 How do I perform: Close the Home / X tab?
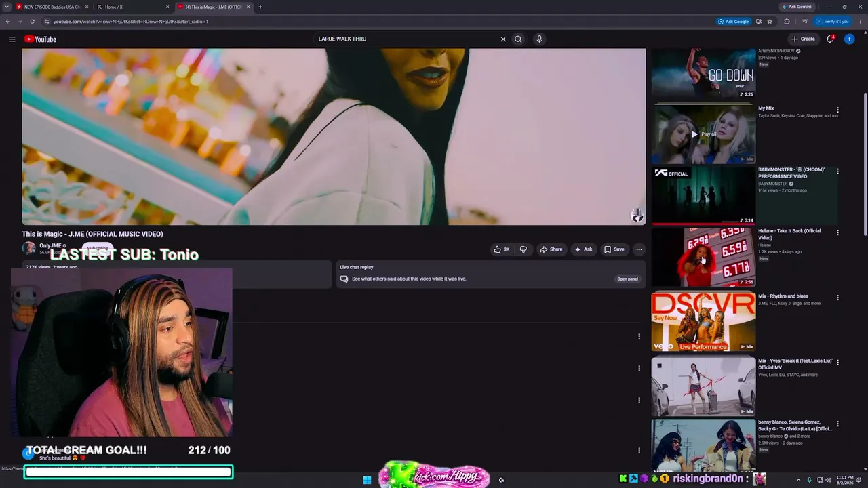[167, 7]
